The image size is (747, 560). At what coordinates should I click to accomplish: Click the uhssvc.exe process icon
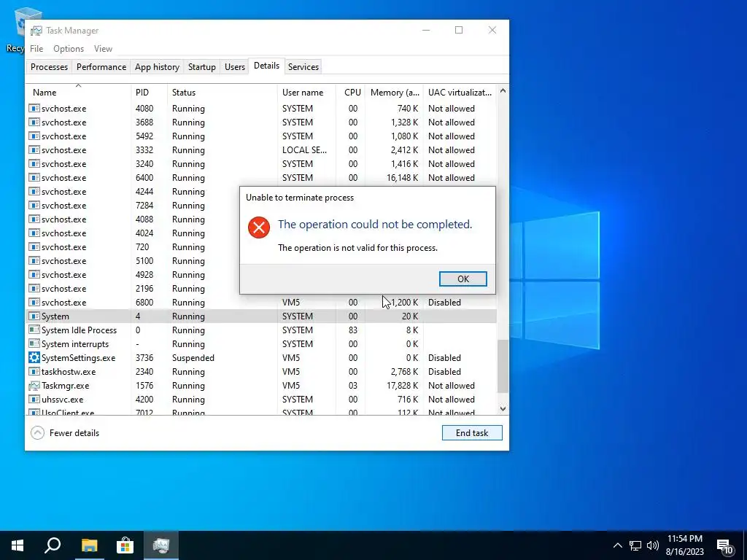coord(34,400)
